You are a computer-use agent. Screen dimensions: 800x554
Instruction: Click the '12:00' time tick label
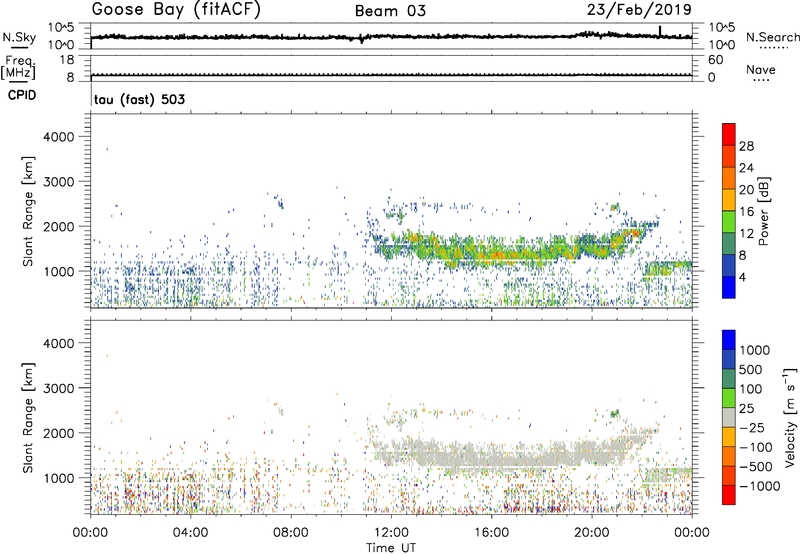391,533
